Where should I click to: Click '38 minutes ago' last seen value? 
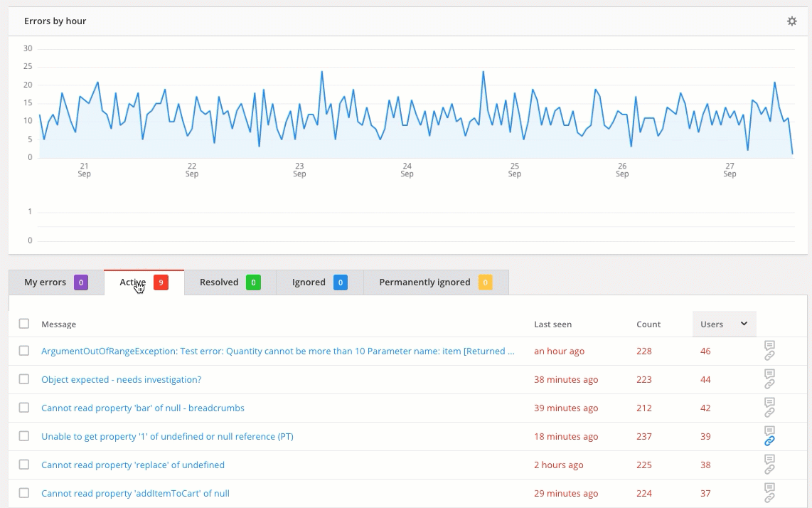566,379
